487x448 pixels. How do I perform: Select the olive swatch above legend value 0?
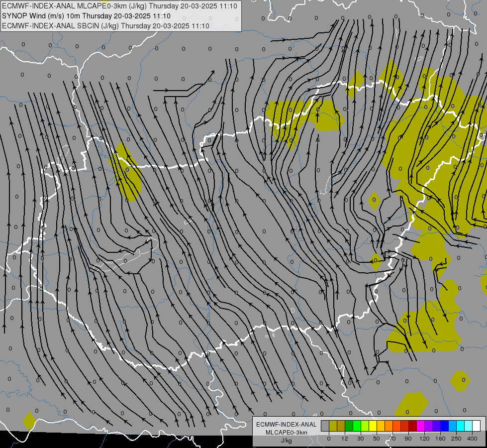pyautogui.click(x=333, y=426)
